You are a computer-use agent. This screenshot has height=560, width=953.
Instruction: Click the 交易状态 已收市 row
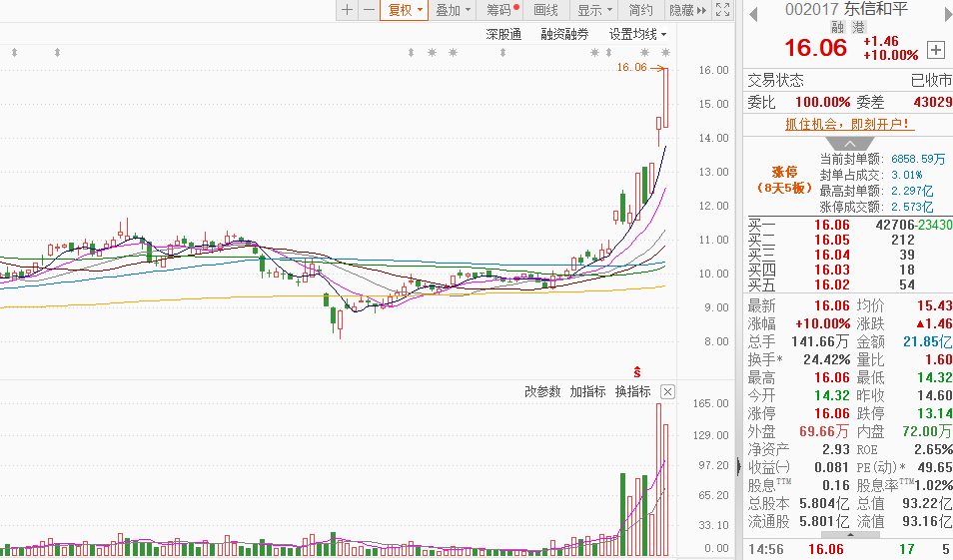pyautogui.click(x=849, y=80)
